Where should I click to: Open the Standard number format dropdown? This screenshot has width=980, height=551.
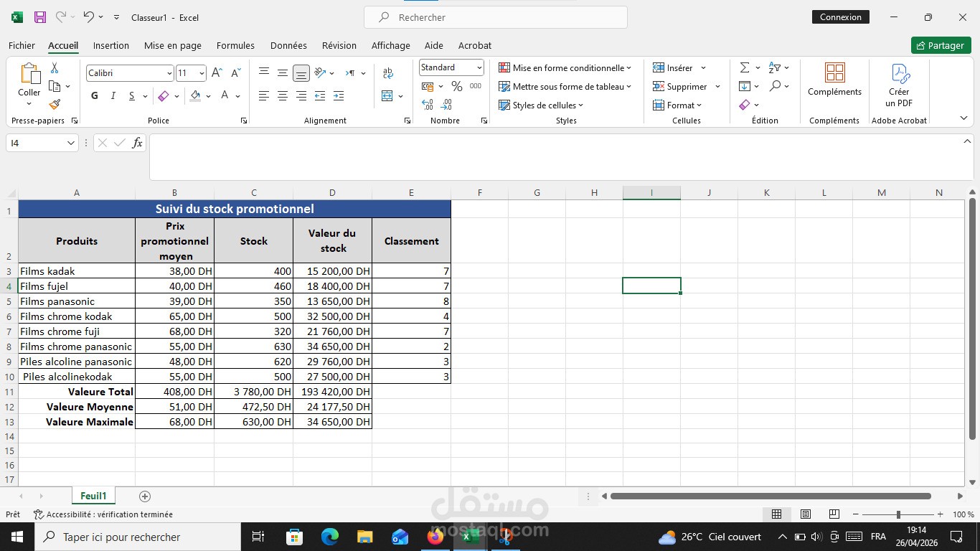(x=479, y=67)
